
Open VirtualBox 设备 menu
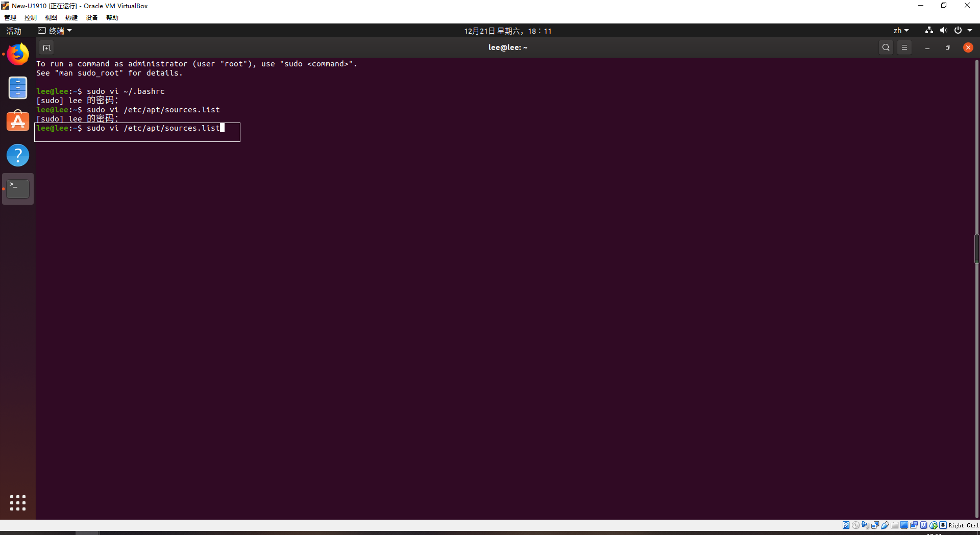[92, 17]
